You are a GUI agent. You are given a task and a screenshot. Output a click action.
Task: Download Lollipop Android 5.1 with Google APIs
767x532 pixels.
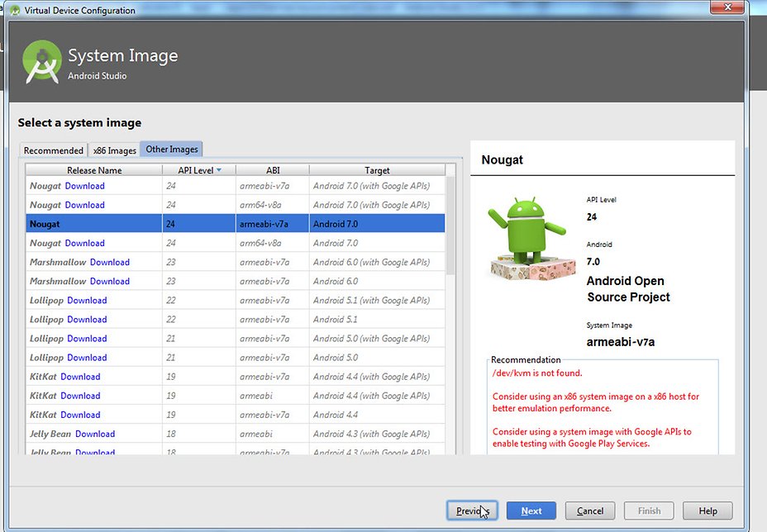87,300
